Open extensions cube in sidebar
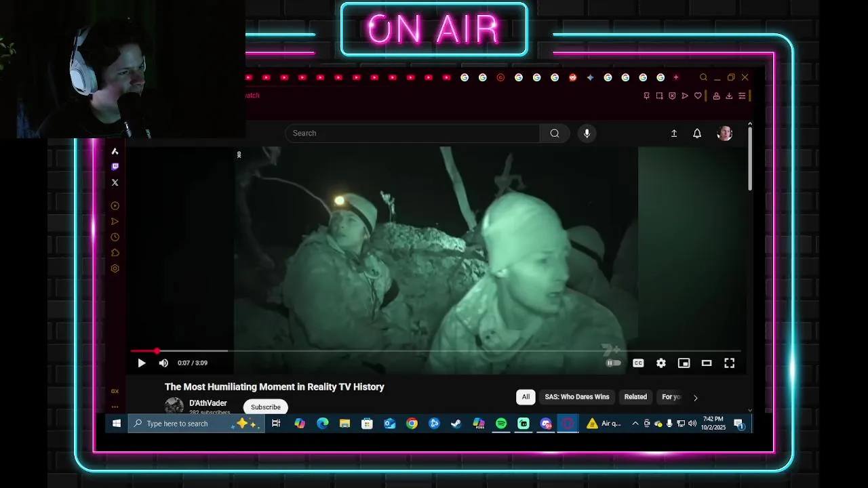Image resolution: width=868 pixels, height=488 pixels. 115,253
